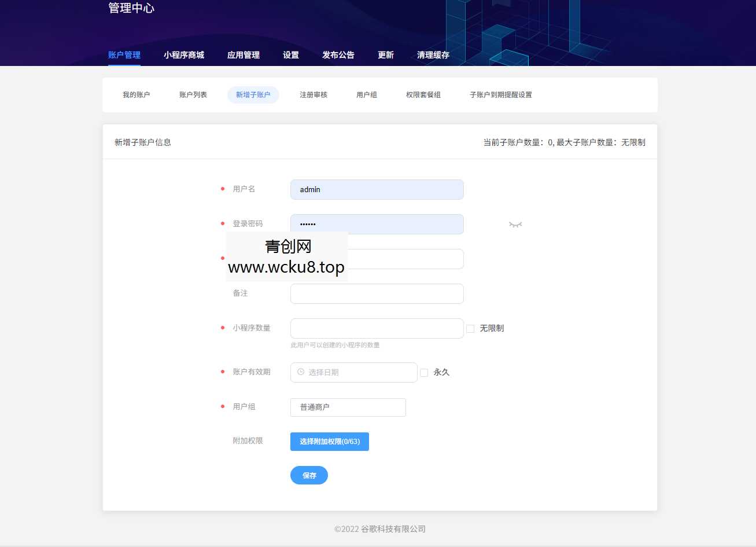Click 清理缓存 in the top navigation
The width and height of the screenshot is (756, 547).
[x=433, y=54]
